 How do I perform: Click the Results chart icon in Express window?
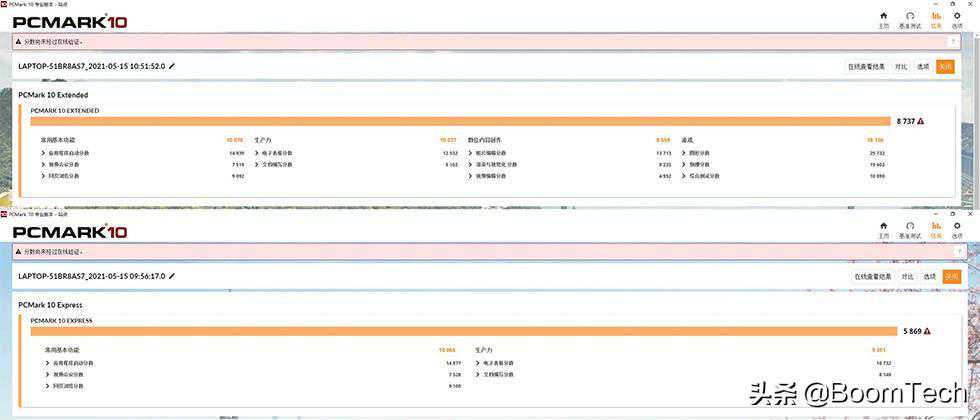click(936, 229)
